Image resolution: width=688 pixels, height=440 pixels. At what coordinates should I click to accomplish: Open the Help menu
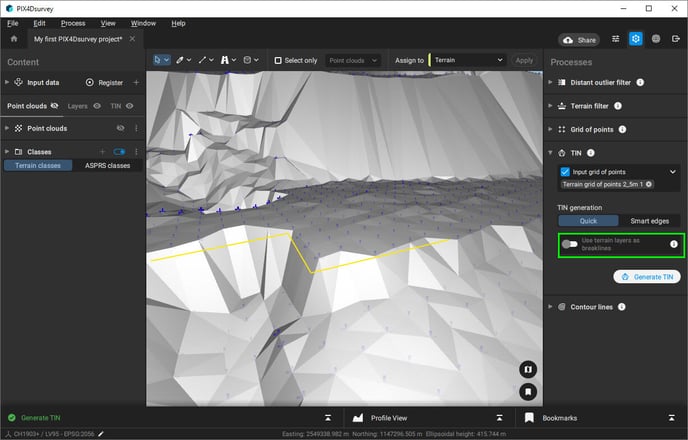click(x=178, y=23)
